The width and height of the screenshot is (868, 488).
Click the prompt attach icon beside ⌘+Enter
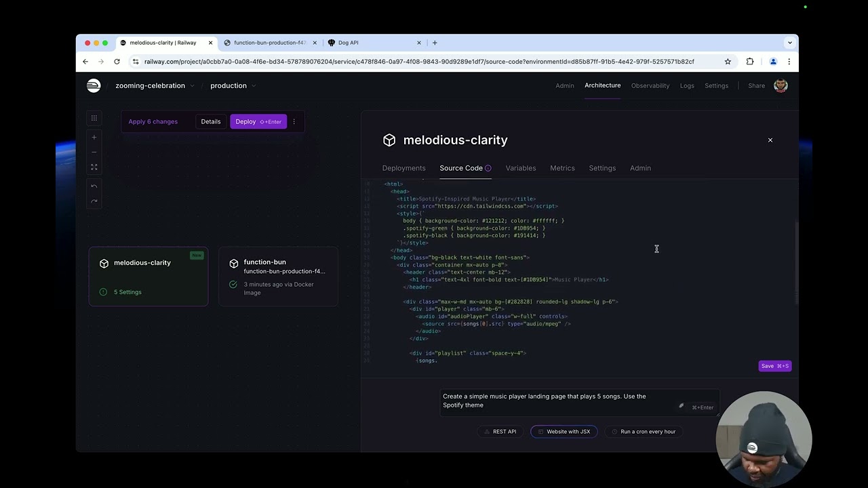(x=682, y=406)
